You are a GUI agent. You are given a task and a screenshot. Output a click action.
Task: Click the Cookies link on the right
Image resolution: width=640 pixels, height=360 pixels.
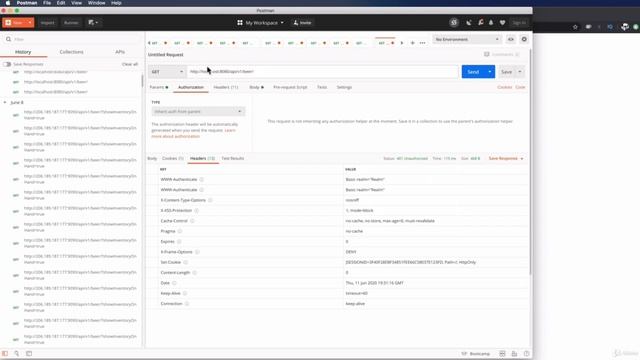click(x=504, y=87)
